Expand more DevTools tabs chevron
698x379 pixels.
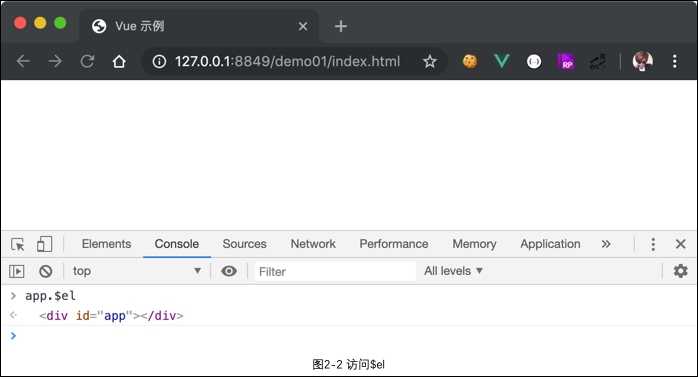pos(606,244)
